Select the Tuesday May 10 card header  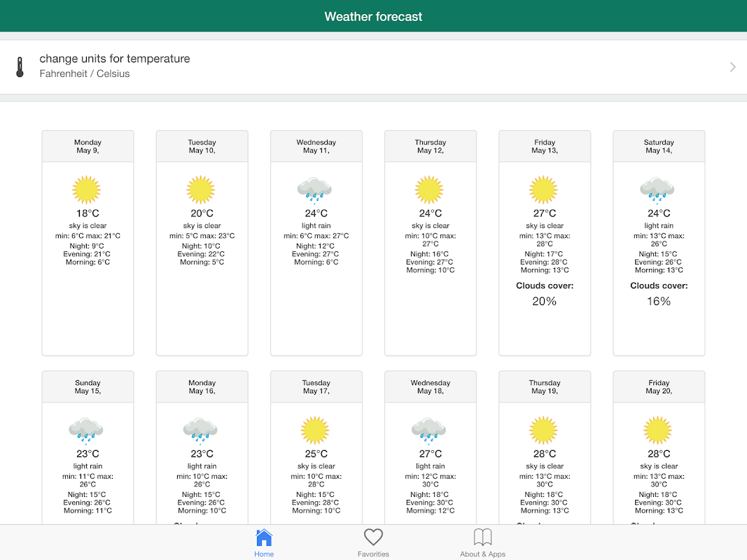(202, 146)
